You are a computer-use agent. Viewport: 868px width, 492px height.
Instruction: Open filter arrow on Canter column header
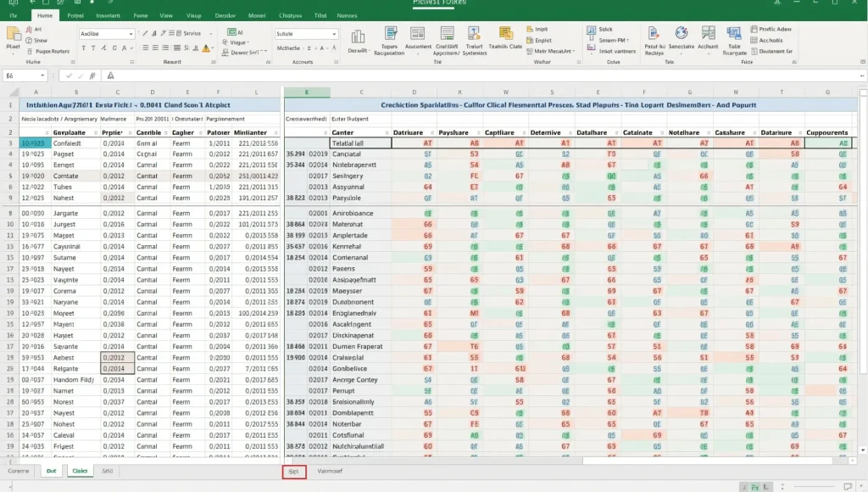387,133
